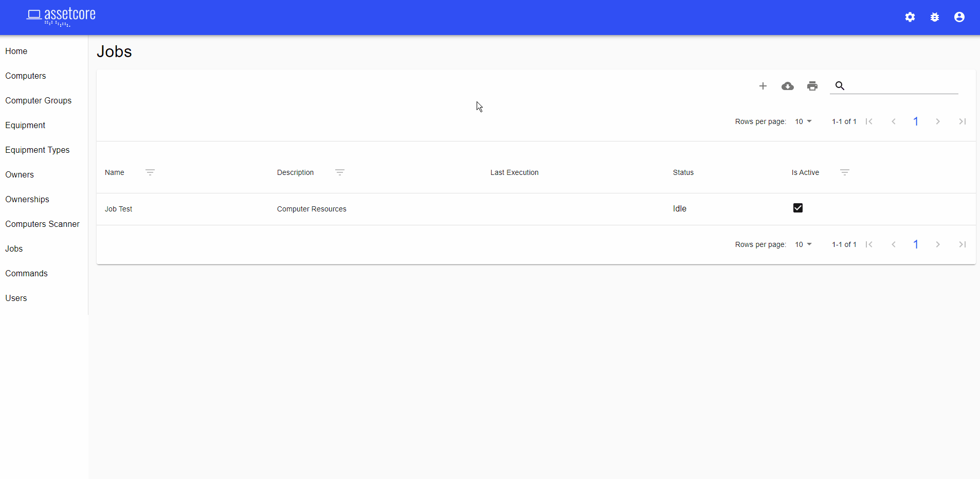Viewport: 980px width, 479px height.
Task: Open Users in sidebar
Action: 16,298
